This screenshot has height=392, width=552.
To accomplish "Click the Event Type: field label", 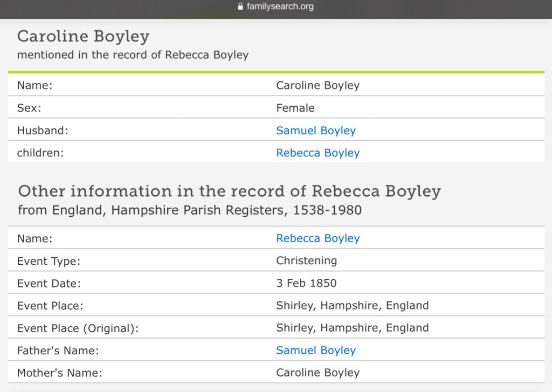I will pyautogui.click(x=49, y=261).
